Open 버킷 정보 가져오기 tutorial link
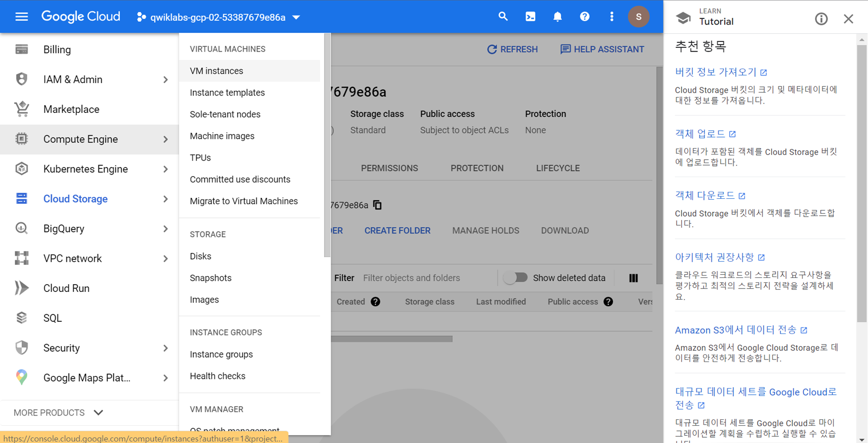This screenshot has height=443, width=868. coord(721,72)
